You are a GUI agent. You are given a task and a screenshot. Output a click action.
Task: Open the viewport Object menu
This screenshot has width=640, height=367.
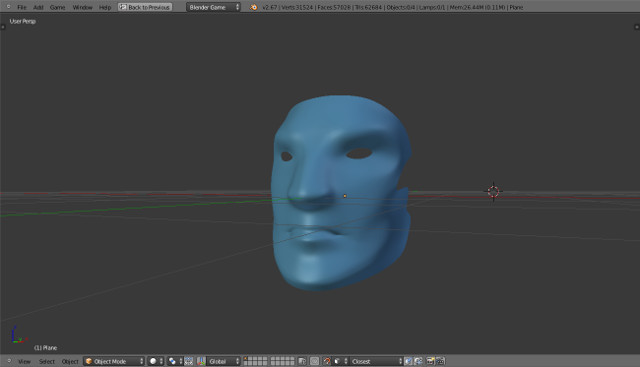coord(70,361)
